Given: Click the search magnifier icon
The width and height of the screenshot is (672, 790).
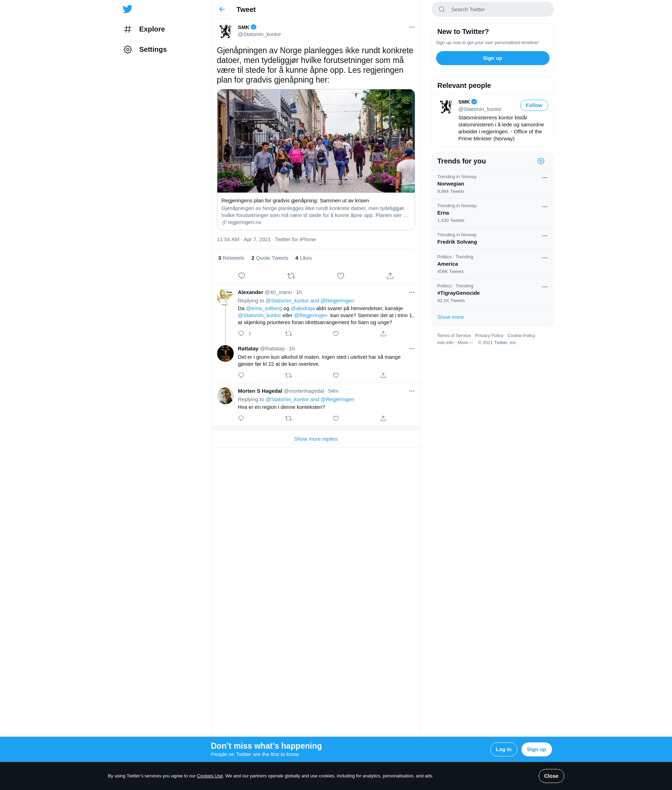Looking at the screenshot, I should pos(441,9).
